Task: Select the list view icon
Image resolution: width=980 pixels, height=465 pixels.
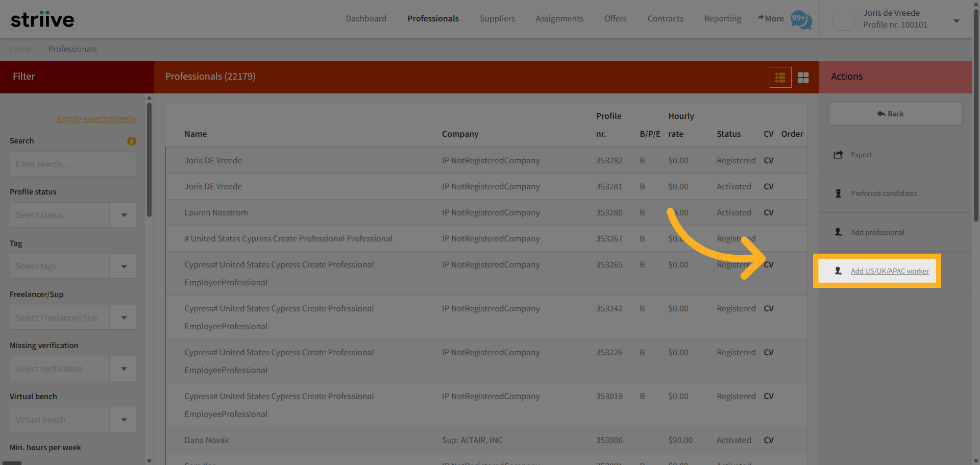Action: click(780, 77)
